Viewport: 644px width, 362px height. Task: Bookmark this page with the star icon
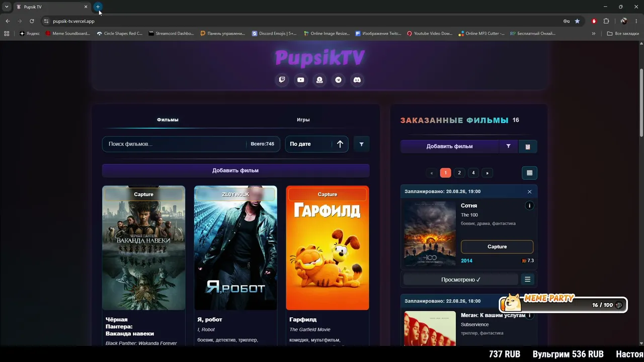coord(577,21)
